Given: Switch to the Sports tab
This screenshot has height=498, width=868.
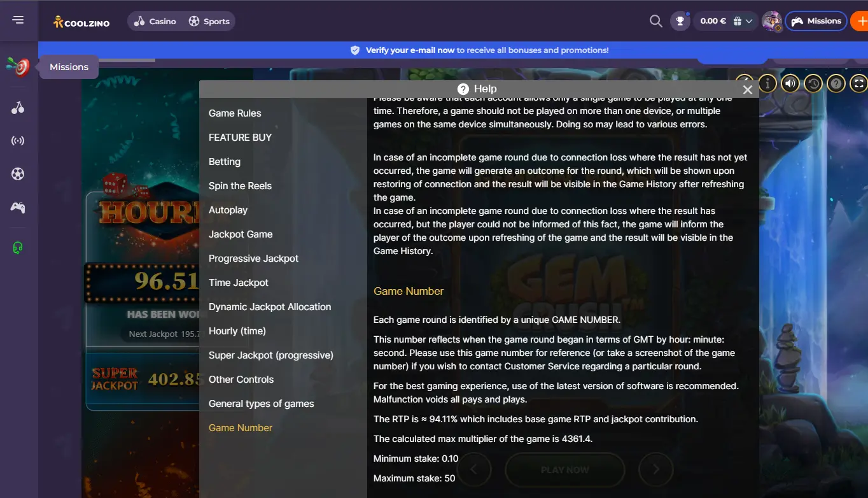Looking at the screenshot, I should (x=209, y=22).
